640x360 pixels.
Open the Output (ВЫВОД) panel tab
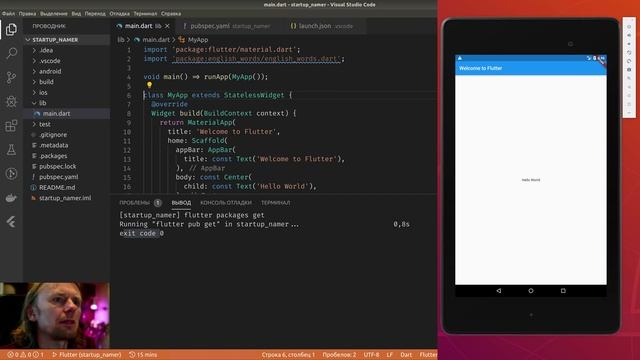coord(181,203)
